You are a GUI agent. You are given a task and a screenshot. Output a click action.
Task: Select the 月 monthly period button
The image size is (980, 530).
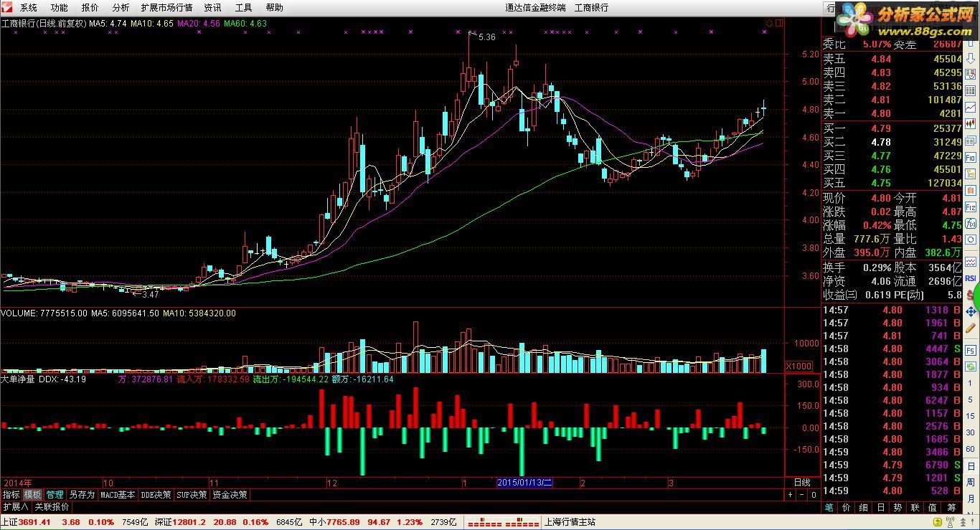pos(971,498)
